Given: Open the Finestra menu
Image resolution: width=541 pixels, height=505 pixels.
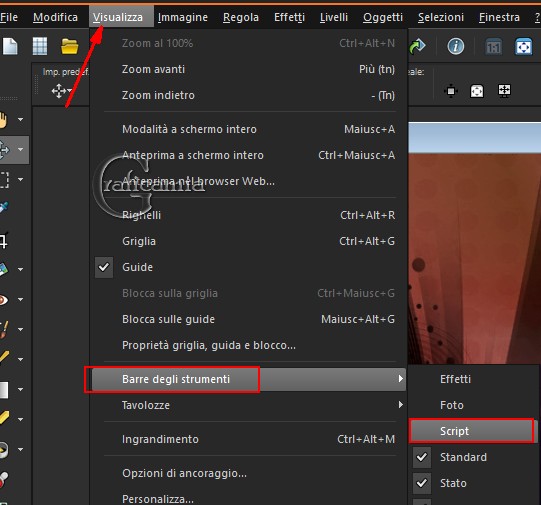Looking at the screenshot, I should click(499, 17).
